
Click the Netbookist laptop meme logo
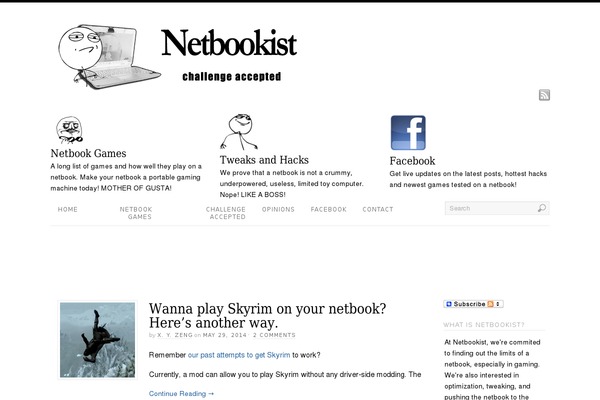109,57
